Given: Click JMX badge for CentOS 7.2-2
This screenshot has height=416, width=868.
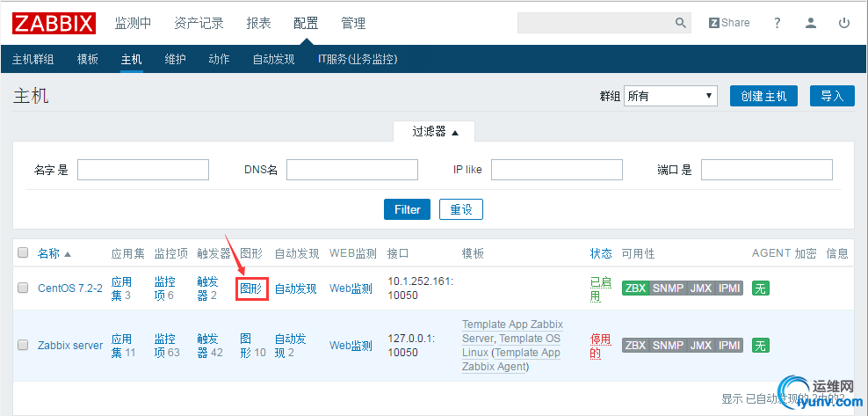Looking at the screenshot, I should [701, 288].
